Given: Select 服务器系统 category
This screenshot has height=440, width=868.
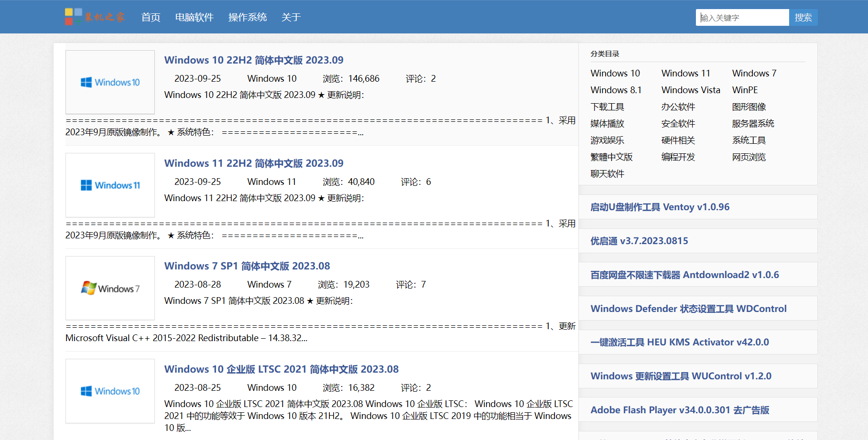Looking at the screenshot, I should click(x=753, y=123).
